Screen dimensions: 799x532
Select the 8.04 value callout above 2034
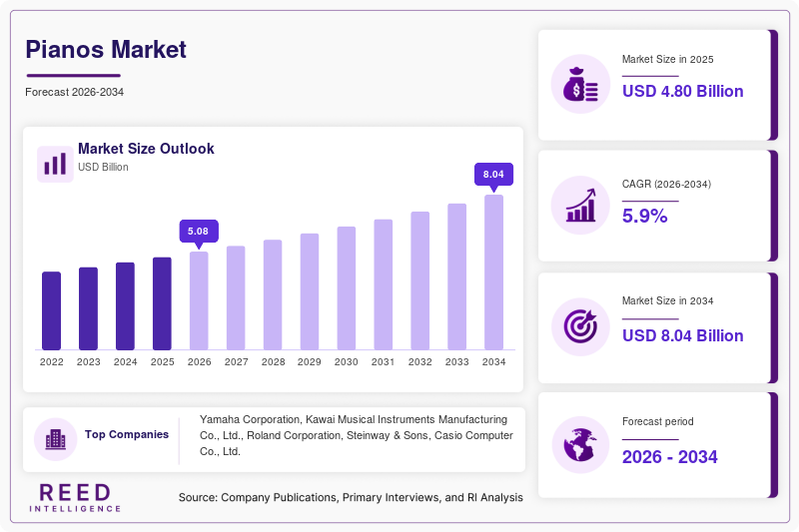(x=493, y=176)
